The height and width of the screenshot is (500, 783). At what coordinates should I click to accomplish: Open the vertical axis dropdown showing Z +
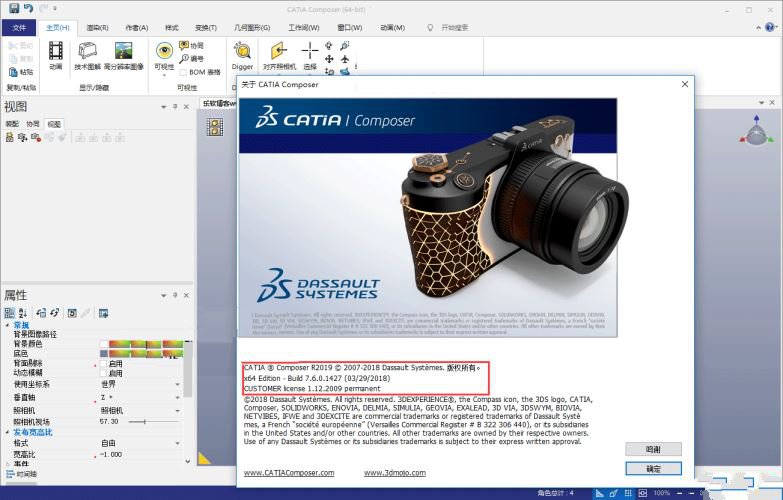pos(177,398)
